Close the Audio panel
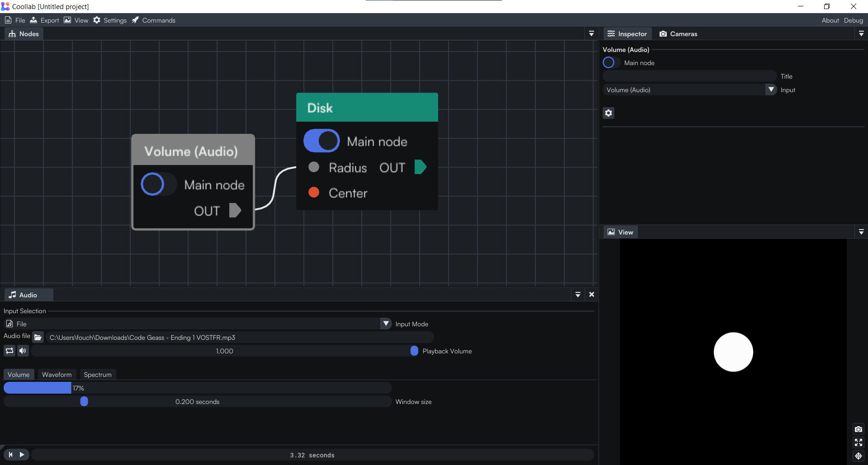 pyautogui.click(x=591, y=295)
